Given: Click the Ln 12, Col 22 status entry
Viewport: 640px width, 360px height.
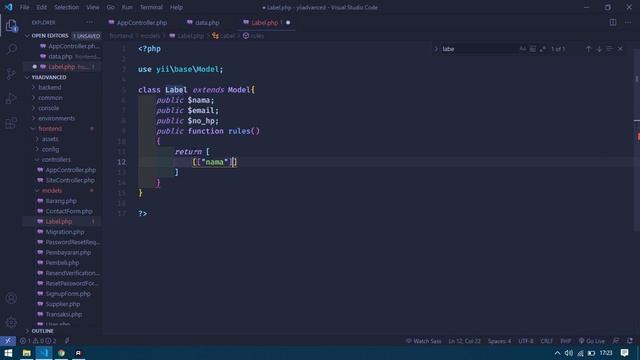Looking at the screenshot, I should (x=464, y=341).
